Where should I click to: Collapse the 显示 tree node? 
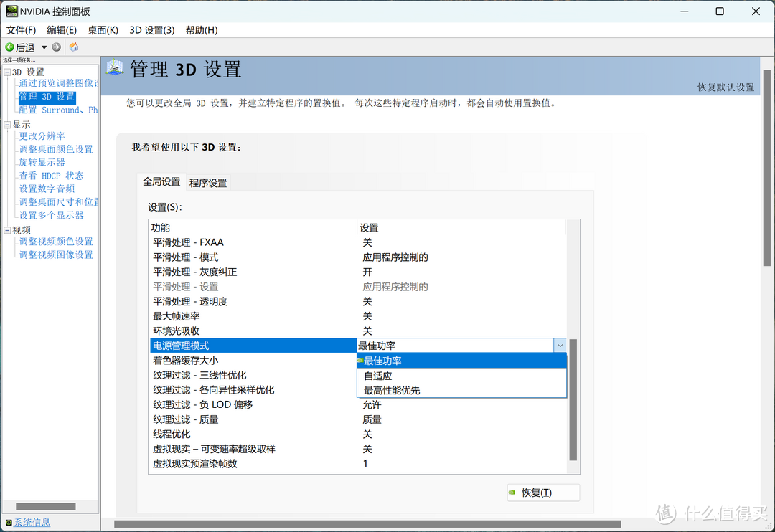point(7,125)
